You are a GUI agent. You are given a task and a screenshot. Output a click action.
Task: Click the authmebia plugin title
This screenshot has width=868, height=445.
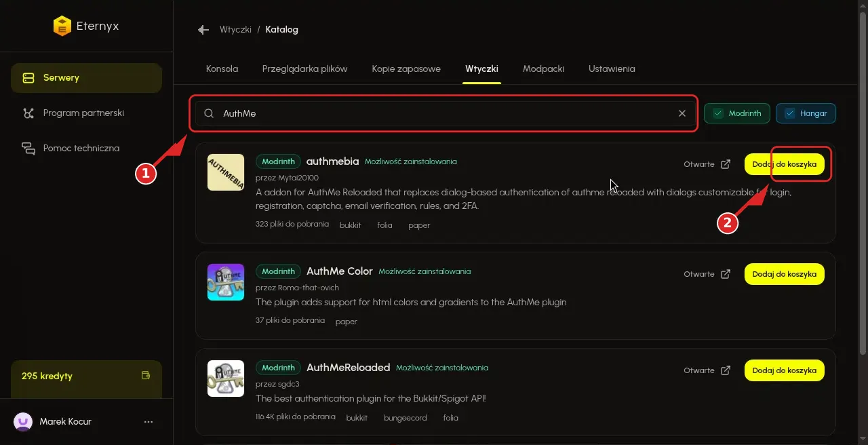coord(332,161)
